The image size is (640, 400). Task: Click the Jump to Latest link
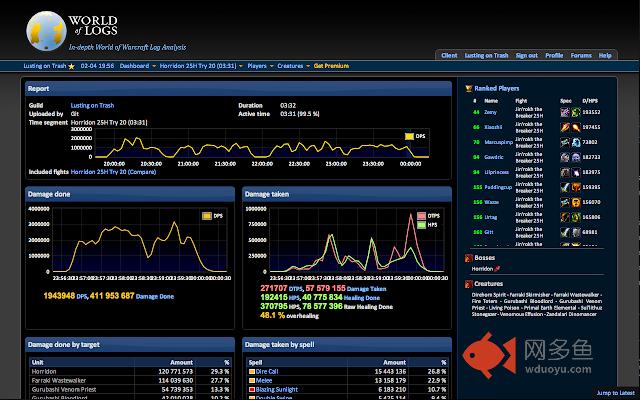pyautogui.click(x=616, y=393)
